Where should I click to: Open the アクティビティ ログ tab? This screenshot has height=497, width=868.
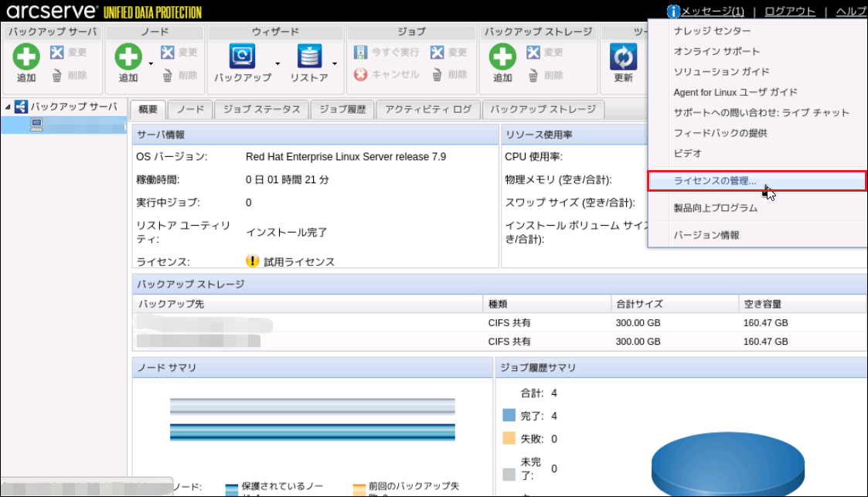coord(428,109)
